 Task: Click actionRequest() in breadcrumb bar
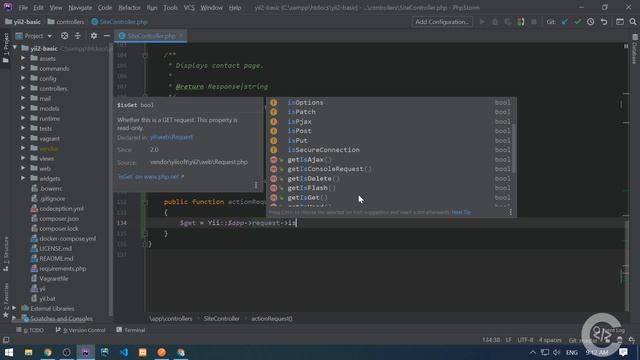(272, 319)
